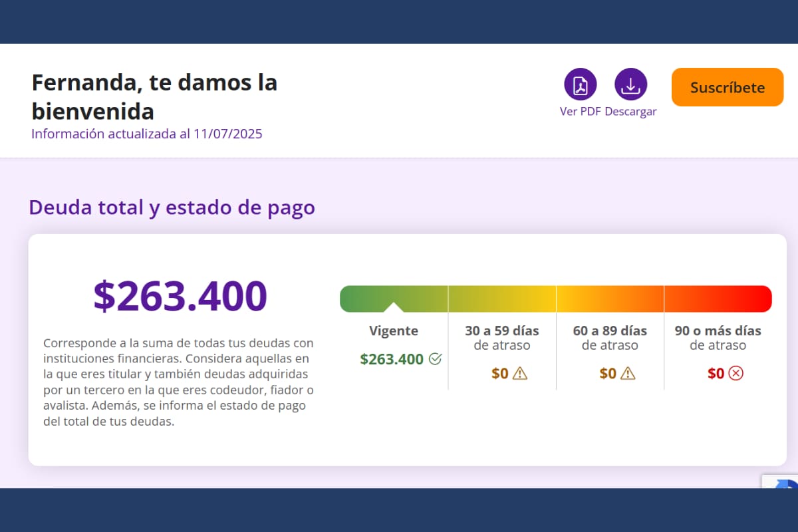
Task: Click the large $263.400 total debt amount
Action: (x=180, y=297)
